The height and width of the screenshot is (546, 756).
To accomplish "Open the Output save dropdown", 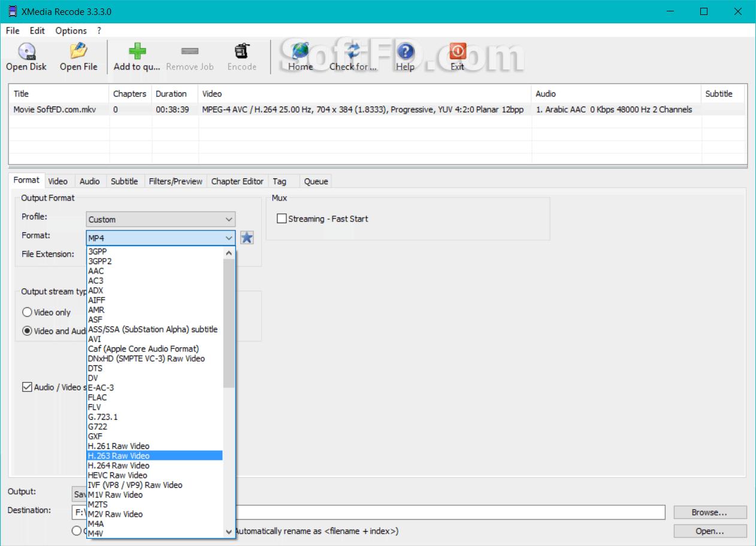I will pyautogui.click(x=79, y=495).
